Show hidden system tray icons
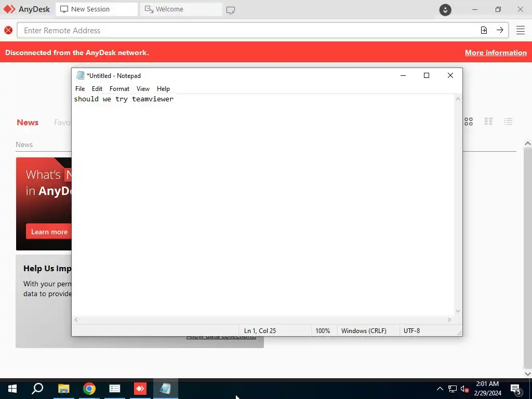This screenshot has height=399, width=532. (440, 389)
